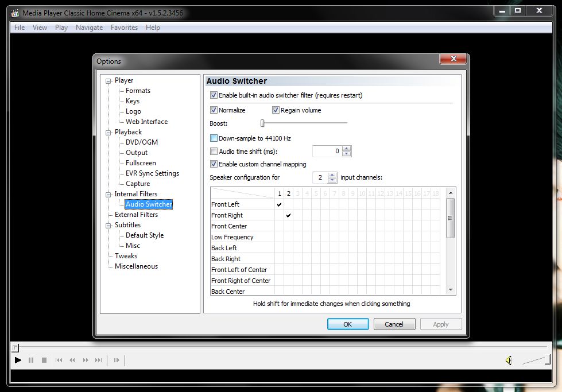
Task: Click the input channels number field
Action: click(x=320, y=177)
